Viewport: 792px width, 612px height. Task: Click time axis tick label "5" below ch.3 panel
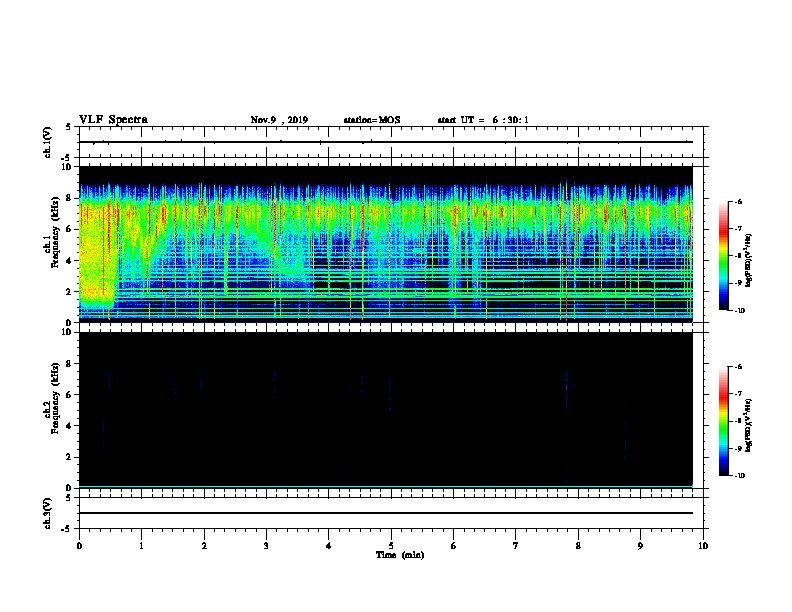coord(391,546)
